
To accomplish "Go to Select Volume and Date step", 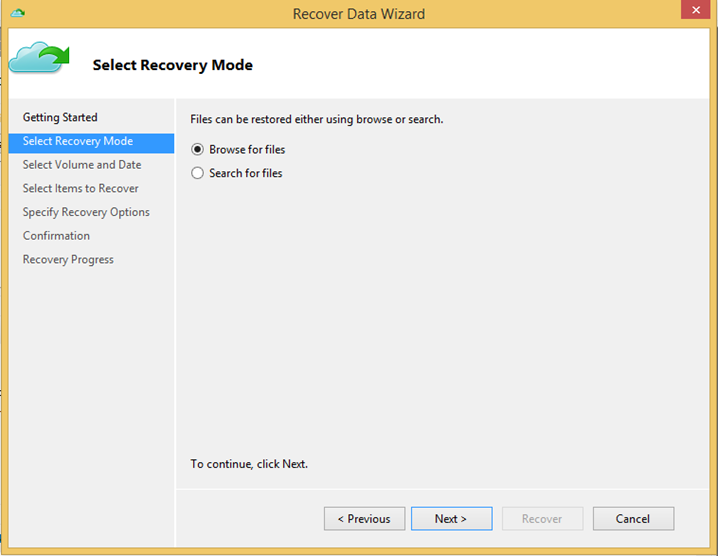I will coord(82,165).
